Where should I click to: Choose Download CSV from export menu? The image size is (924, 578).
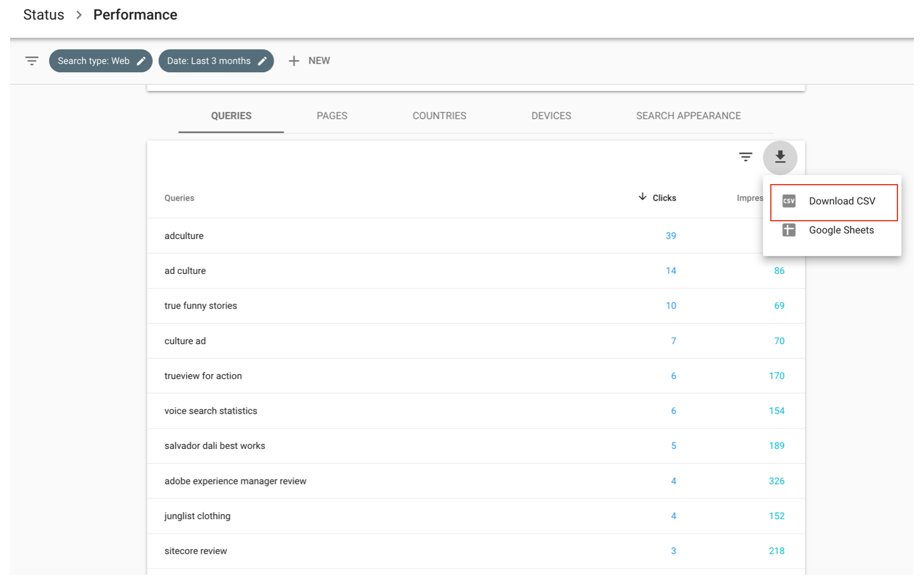pos(842,201)
